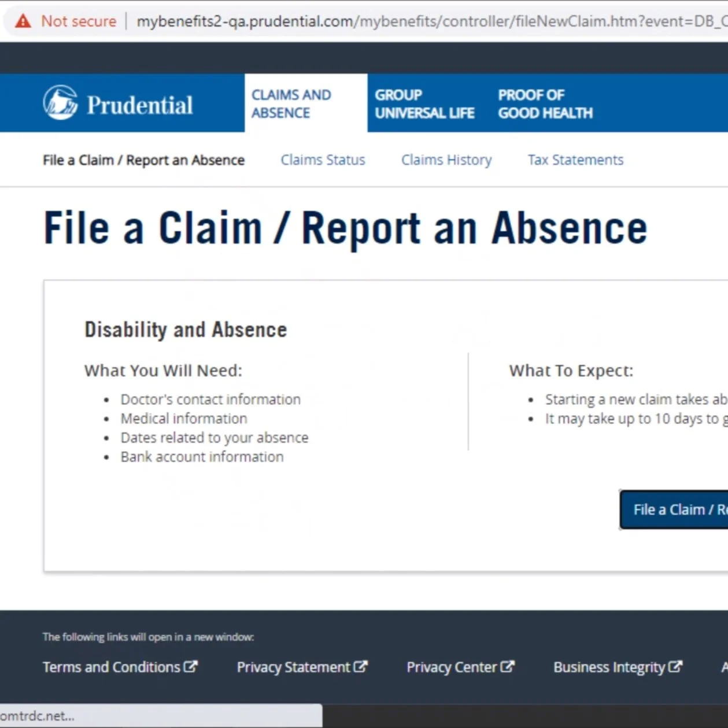Open the Privacy Statement link
Image resolution: width=728 pixels, height=728 pixels.
coord(292,666)
